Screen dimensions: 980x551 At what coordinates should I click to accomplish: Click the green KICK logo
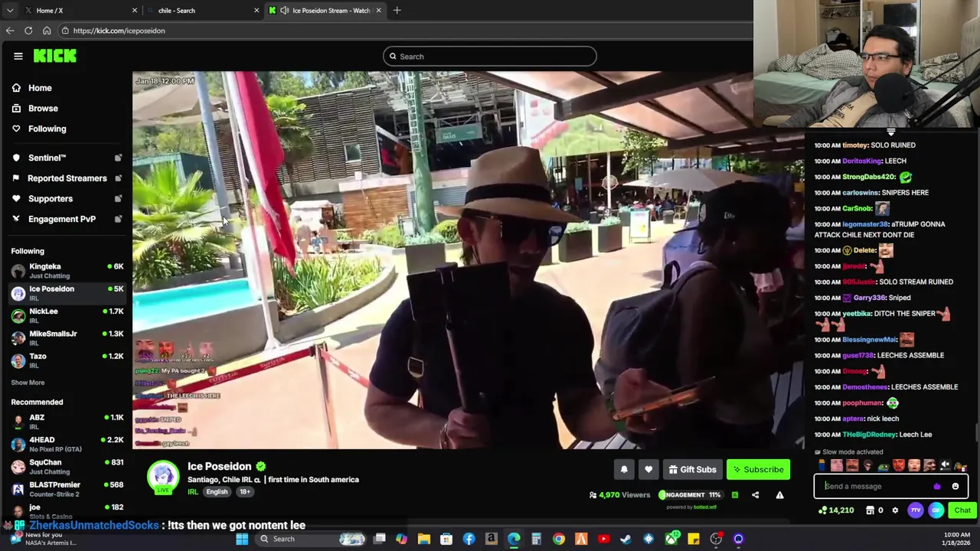[x=54, y=56]
